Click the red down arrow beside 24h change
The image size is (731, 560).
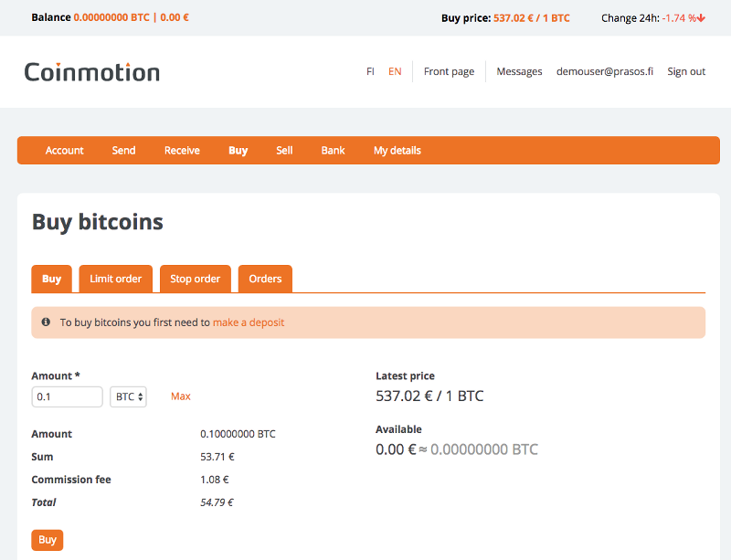(x=701, y=18)
